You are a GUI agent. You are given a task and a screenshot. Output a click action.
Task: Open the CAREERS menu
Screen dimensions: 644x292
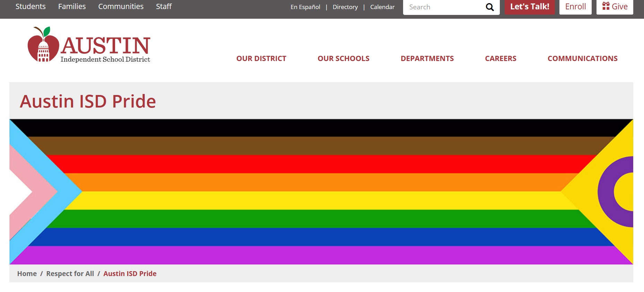[501, 59]
